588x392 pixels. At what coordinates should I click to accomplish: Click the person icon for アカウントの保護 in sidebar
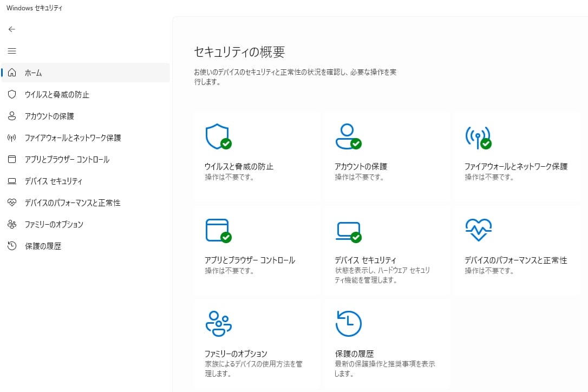(x=12, y=116)
